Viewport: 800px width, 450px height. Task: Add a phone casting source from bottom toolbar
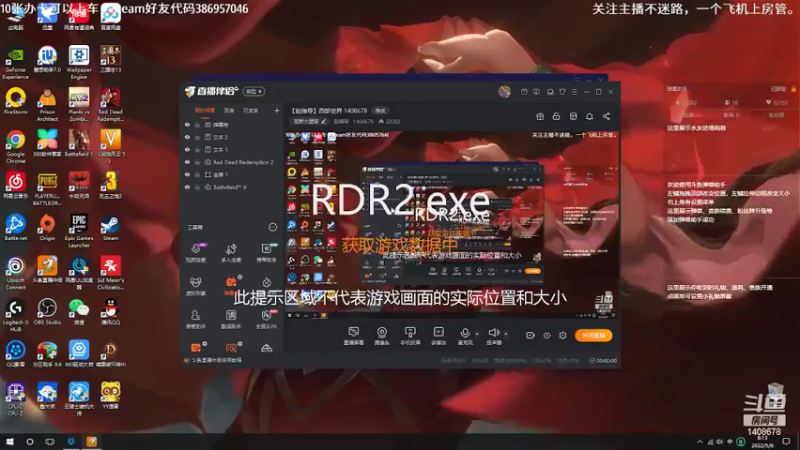(x=410, y=336)
